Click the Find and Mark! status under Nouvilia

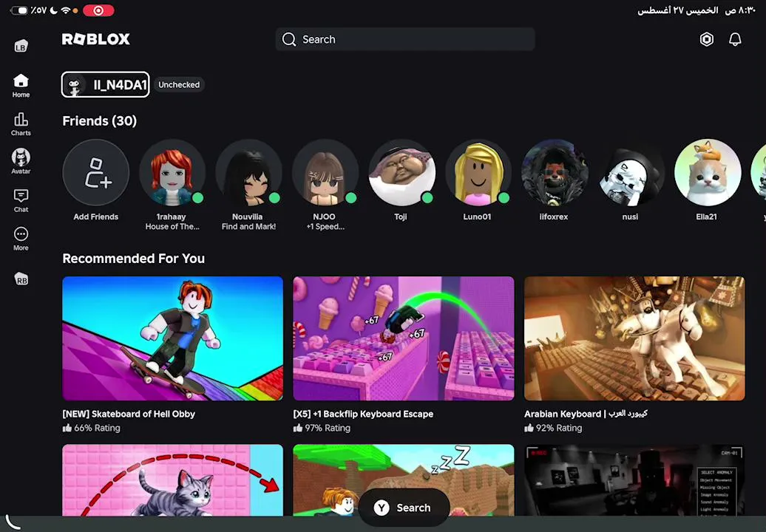[x=248, y=226]
